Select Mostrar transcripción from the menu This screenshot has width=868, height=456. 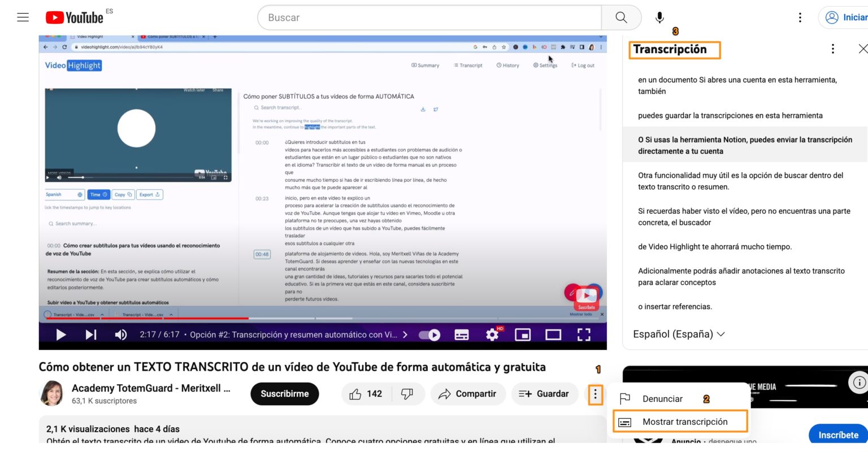[x=685, y=421]
